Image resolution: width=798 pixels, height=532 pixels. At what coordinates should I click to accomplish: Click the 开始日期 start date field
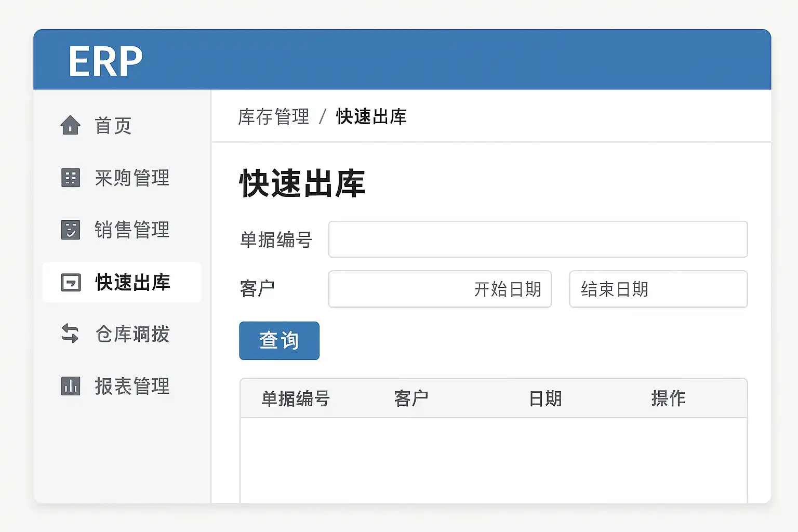[x=440, y=289]
